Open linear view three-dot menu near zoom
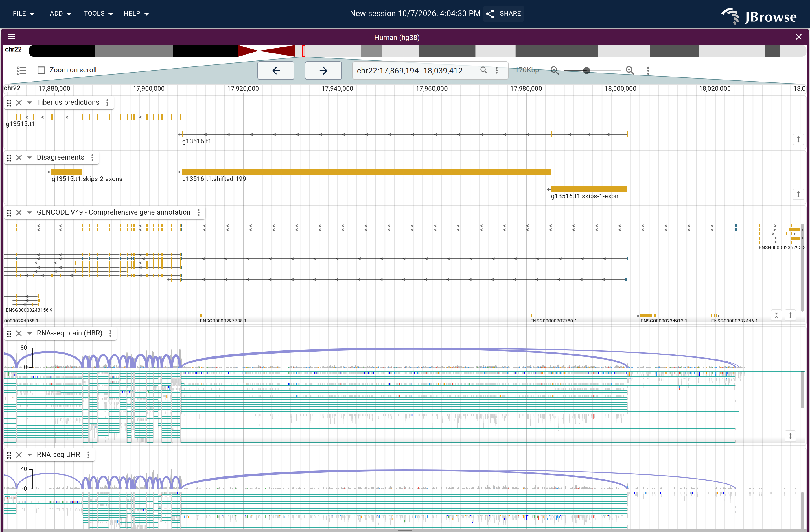Image resolution: width=810 pixels, height=532 pixels. (x=648, y=71)
